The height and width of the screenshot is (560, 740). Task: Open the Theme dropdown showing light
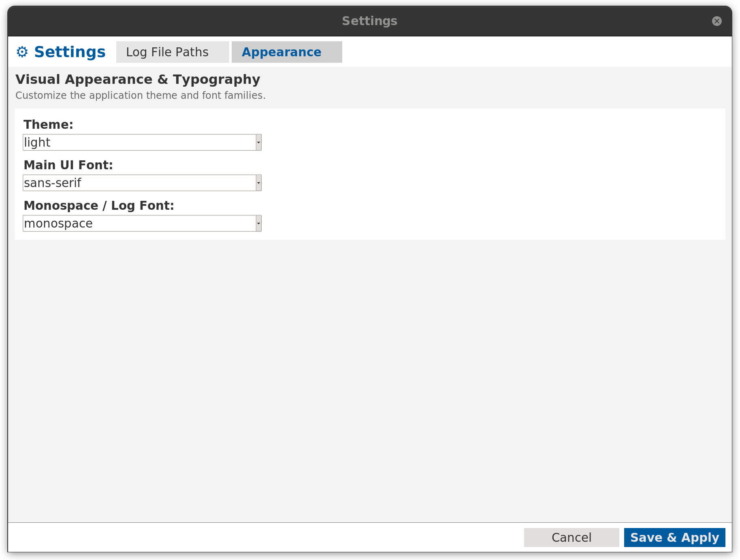142,143
